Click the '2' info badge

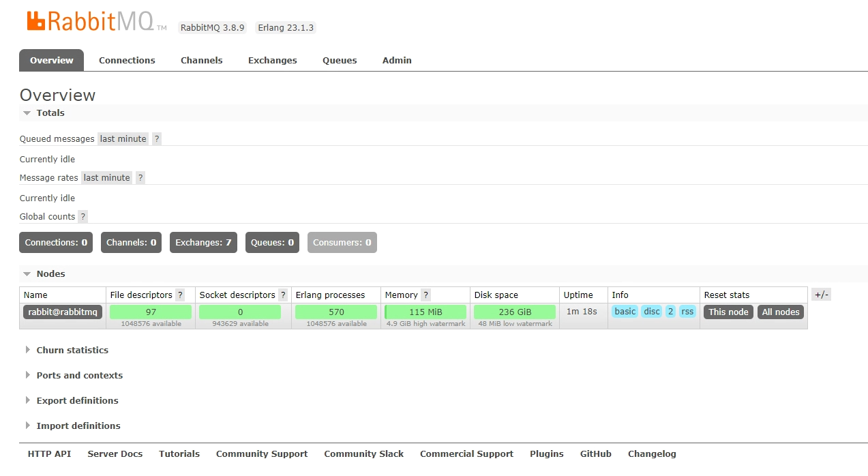point(670,312)
